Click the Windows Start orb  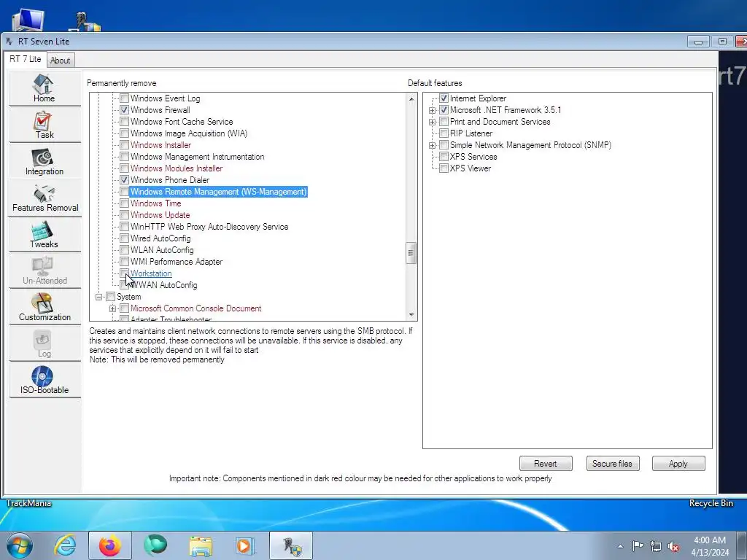point(20,545)
